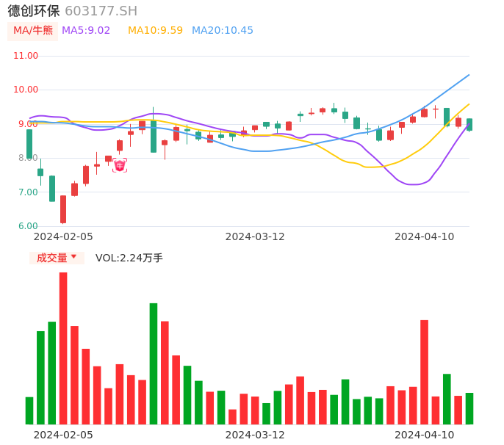Viewport: 504px width, 445px height.
Task: Click the shortest red volume bar
Action: (232, 416)
